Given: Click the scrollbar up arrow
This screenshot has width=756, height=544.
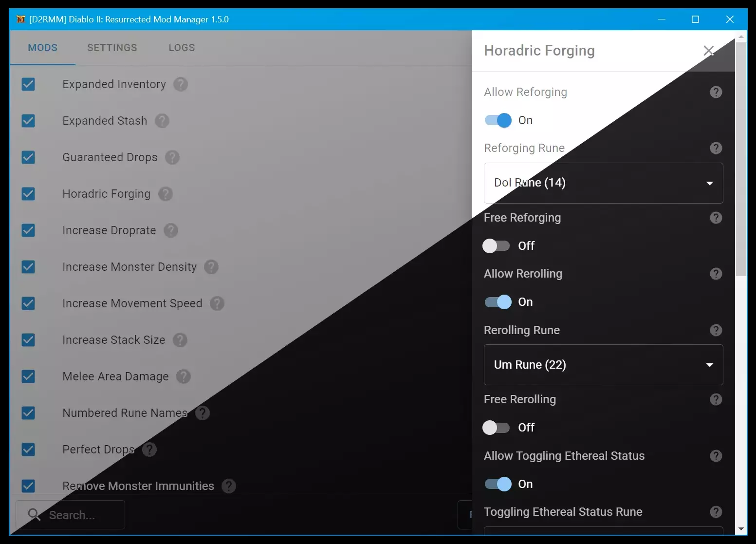Looking at the screenshot, I should [741, 37].
